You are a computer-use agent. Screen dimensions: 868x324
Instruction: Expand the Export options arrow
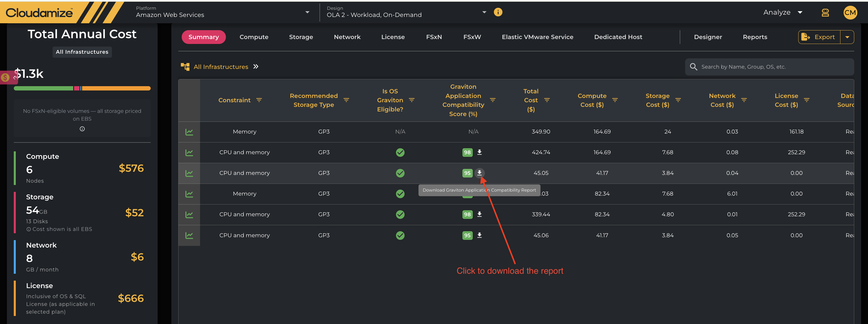[847, 37]
